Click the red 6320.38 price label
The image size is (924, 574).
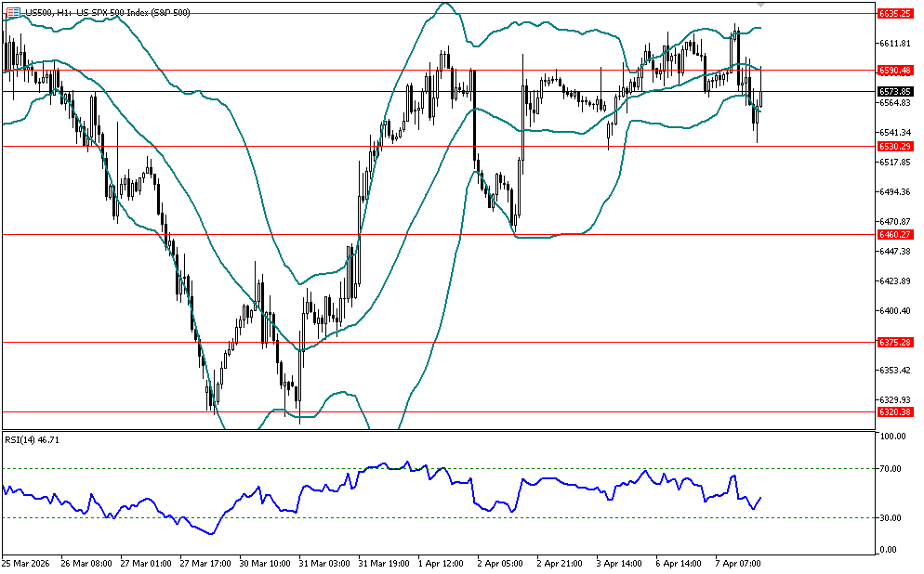pyautogui.click(x=893, y=411)
